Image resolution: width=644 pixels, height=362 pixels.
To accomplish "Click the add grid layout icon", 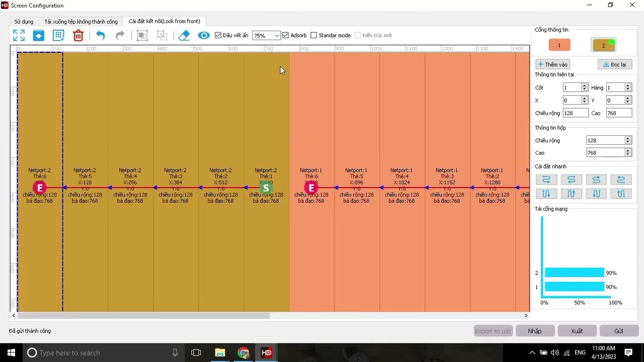I will [58, 35].
